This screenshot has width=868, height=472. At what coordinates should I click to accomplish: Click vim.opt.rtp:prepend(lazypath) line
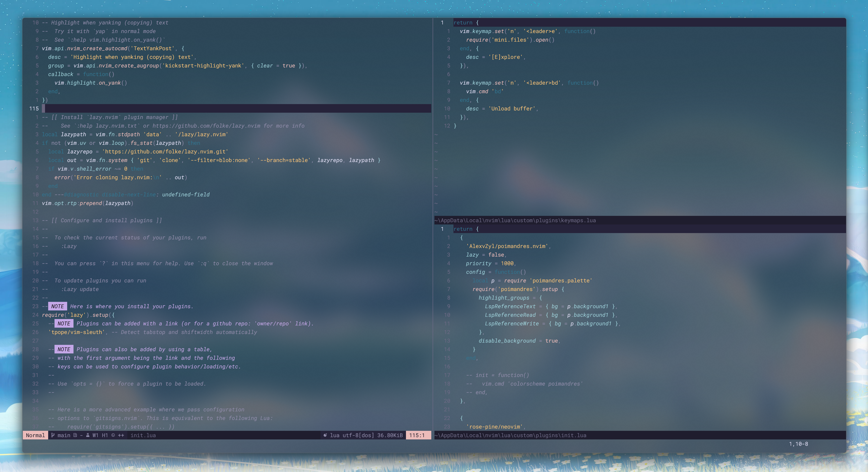(x=88, y=203)
